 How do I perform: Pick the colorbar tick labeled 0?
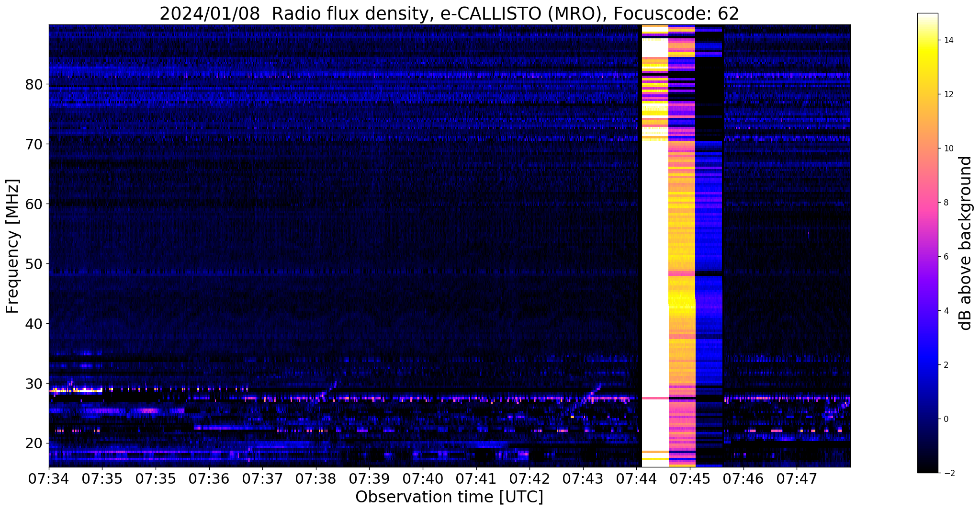(946, 419)
